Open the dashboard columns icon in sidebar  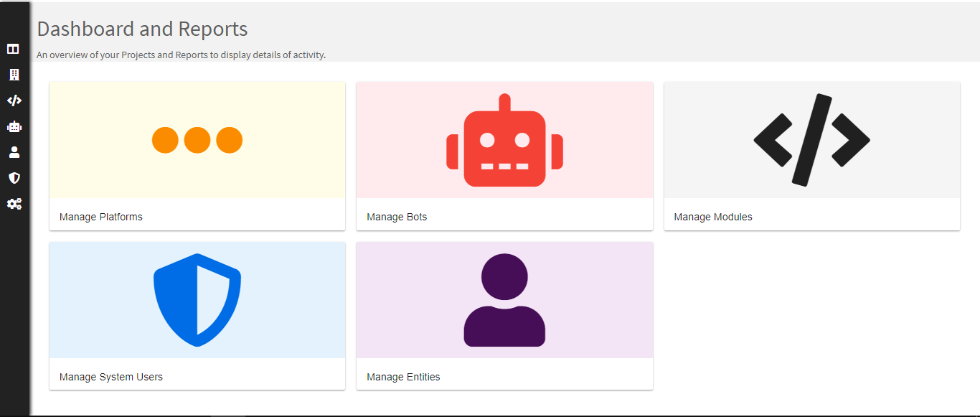click(x=14, y=49)
